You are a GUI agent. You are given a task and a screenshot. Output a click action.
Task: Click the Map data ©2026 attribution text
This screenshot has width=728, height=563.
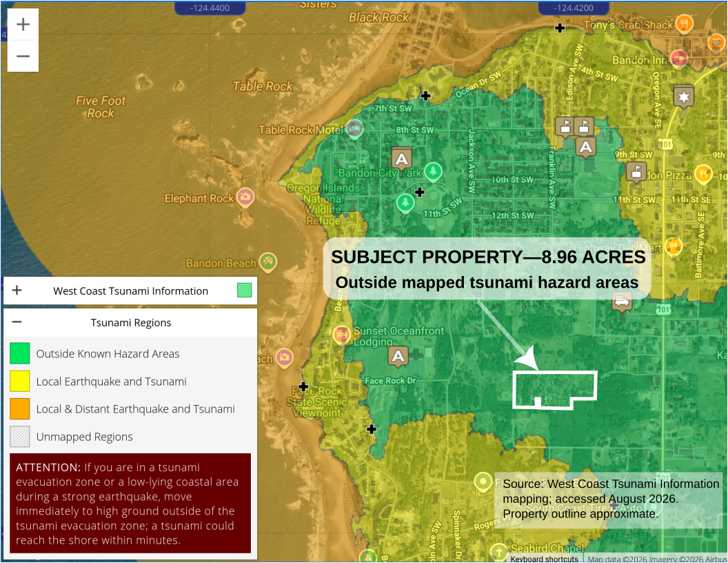pos(656,559)
